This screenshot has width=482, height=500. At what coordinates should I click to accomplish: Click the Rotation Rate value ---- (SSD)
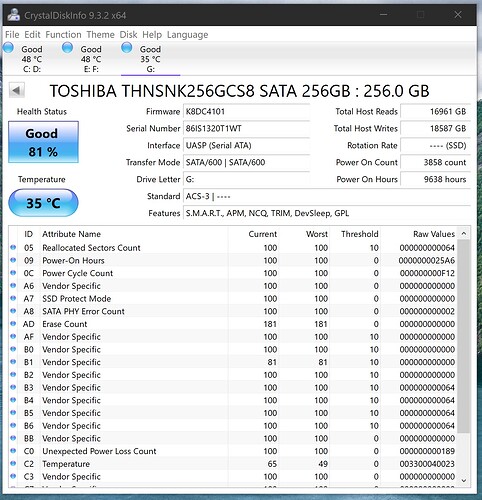435,145
